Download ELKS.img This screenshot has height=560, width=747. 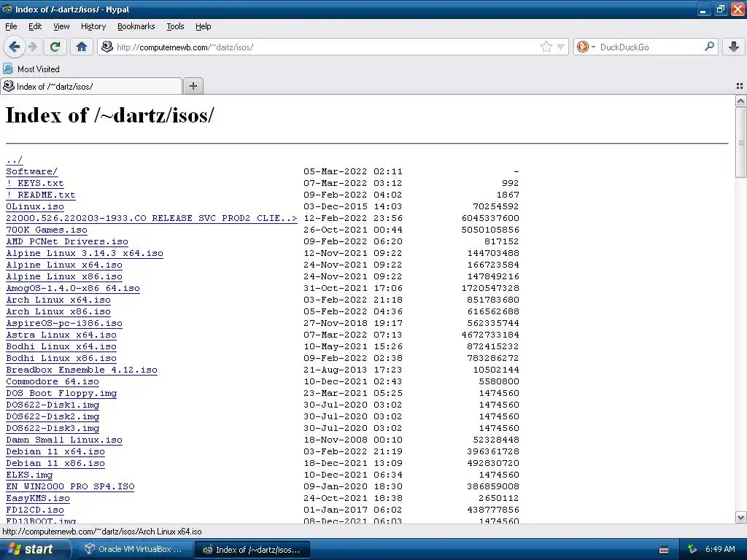point(29,475)
